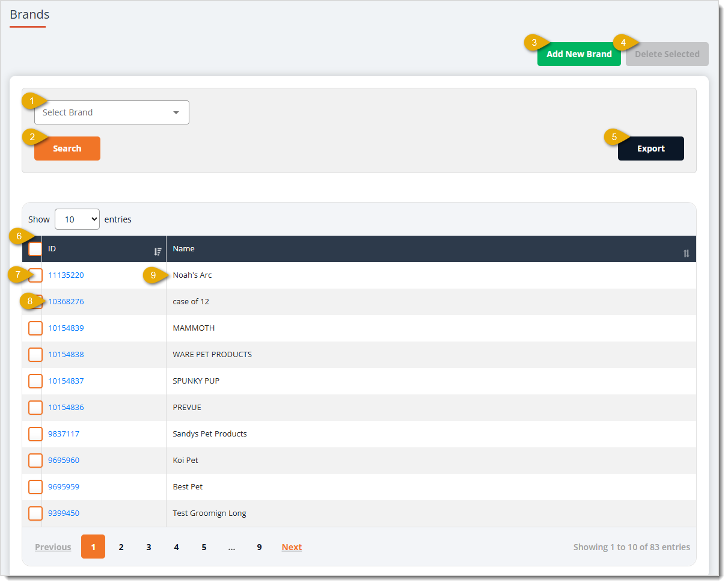Tick checkbox for MAMMOTH row

tap(35, 328)
